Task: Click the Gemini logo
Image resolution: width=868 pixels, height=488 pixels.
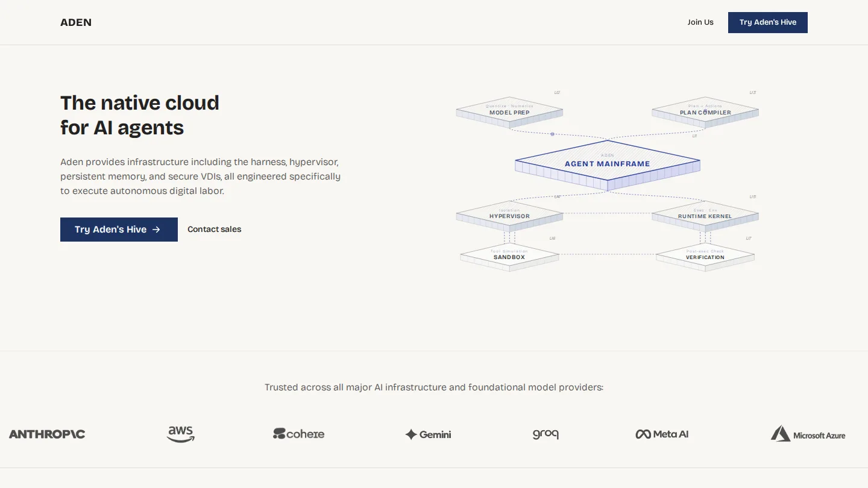Action: pos(428,434)
